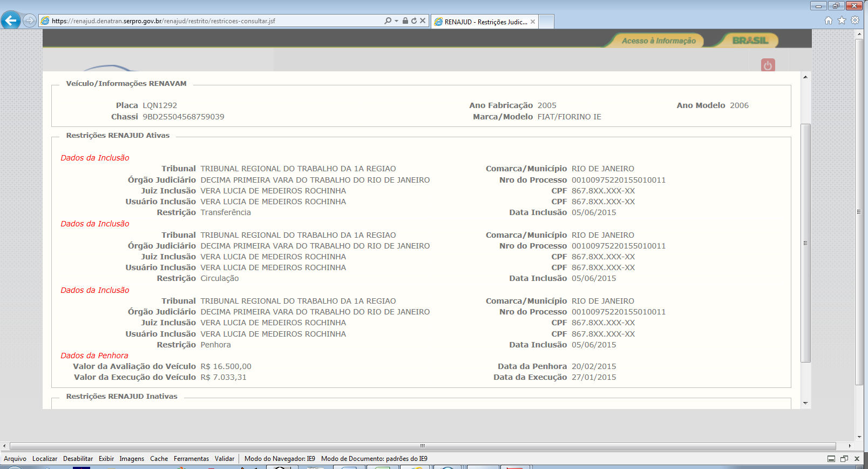The image size is (868, 469).
Task: Open Modo do Navegador: IE9 menu
Action: pyautogui.click(x=280, y=459)
